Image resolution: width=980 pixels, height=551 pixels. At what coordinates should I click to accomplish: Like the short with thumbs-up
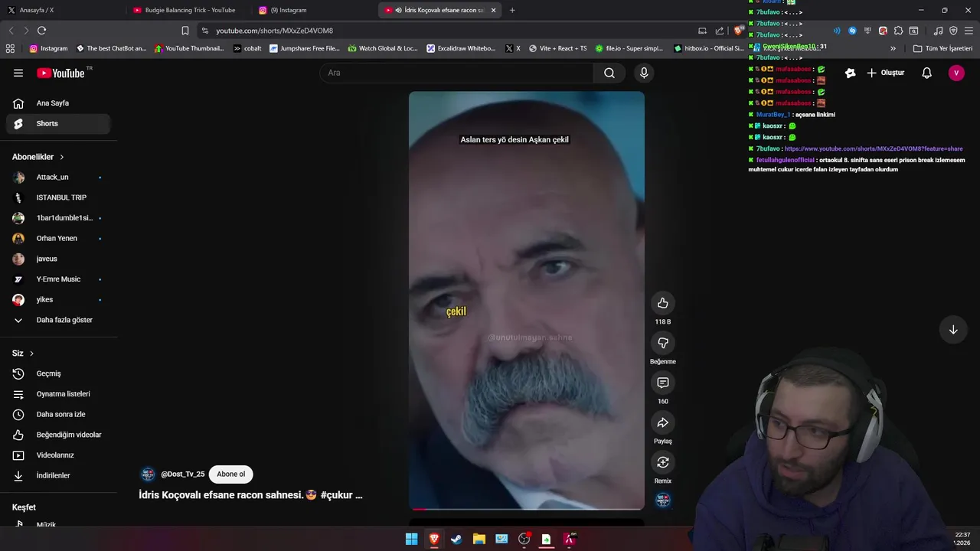663,303
